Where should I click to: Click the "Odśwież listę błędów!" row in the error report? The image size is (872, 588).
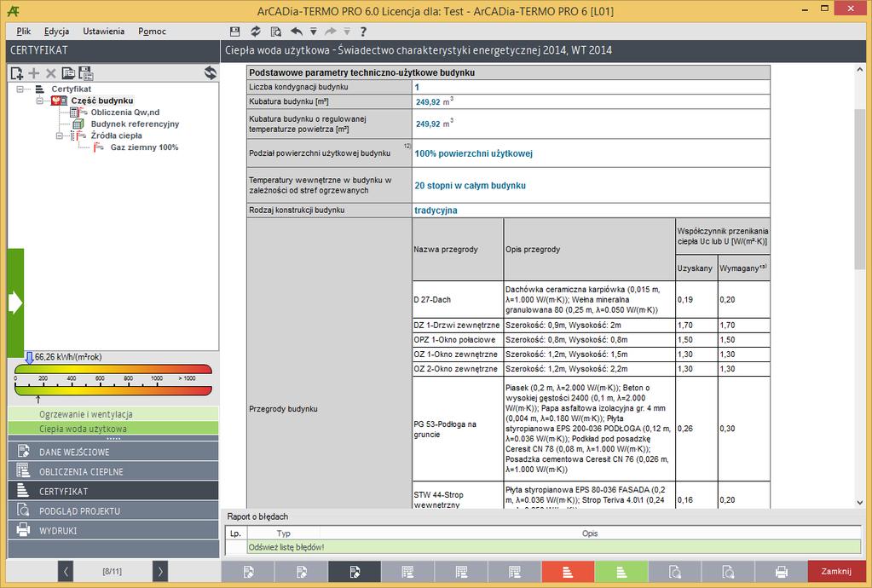(554, 547)
